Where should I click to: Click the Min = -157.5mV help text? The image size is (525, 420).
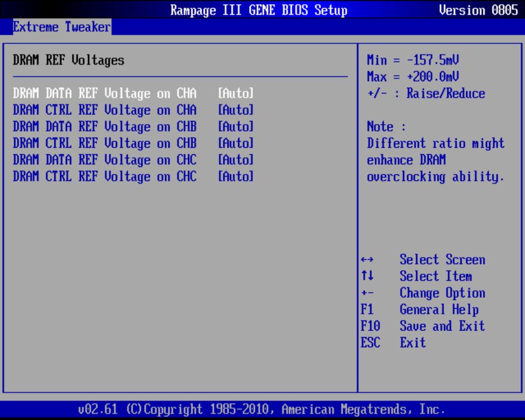click(413, 60)
